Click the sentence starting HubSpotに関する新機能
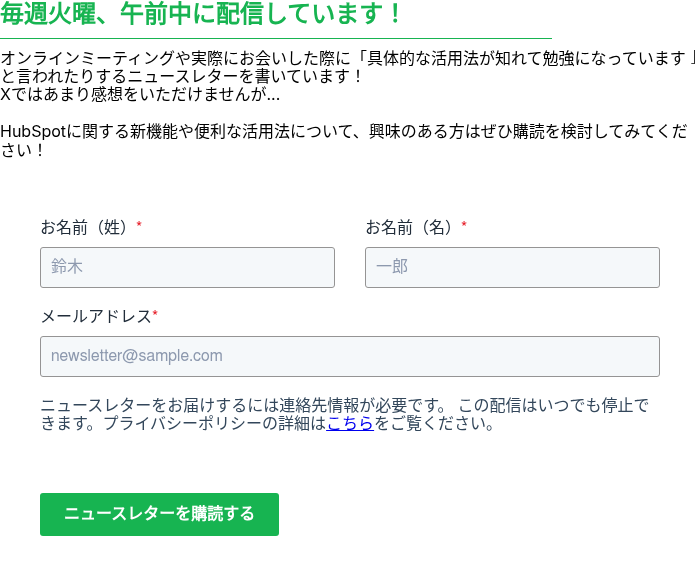The height and width of the screenshot is (575, 700). pos(344,141)
